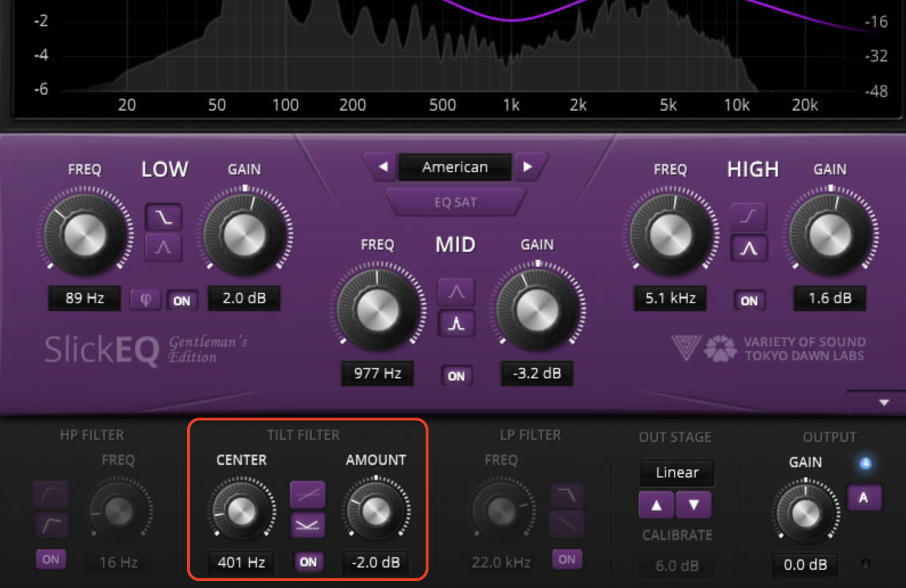Click the OUTPUT GAIN knob
The image size is (906, 588).
coord(805,512)
